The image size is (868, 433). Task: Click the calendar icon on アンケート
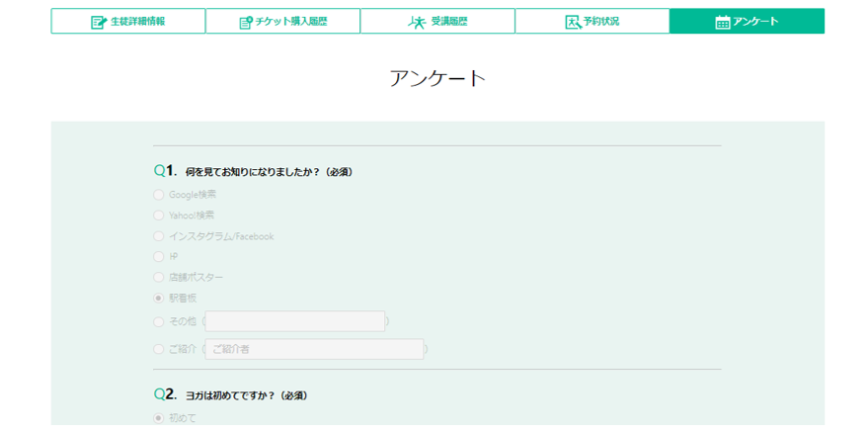tap(723, 22)
